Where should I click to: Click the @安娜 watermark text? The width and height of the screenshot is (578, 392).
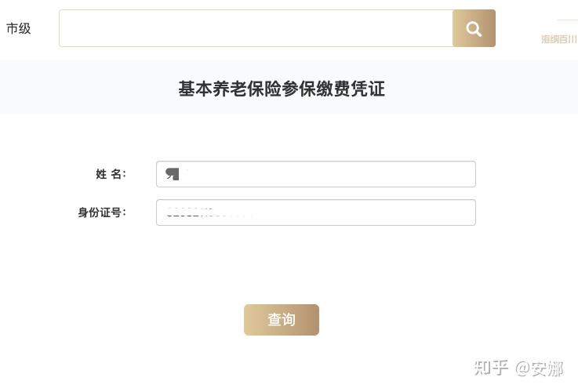click(539, 368)
